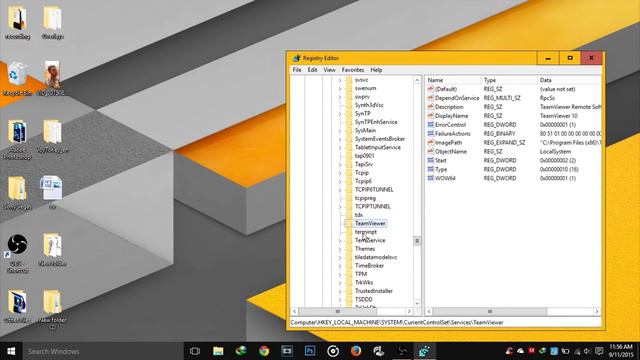Click the icon next to DependOnService
This screenshot has height=360, width=640.
pyautogui.click(x=430, y=98)
